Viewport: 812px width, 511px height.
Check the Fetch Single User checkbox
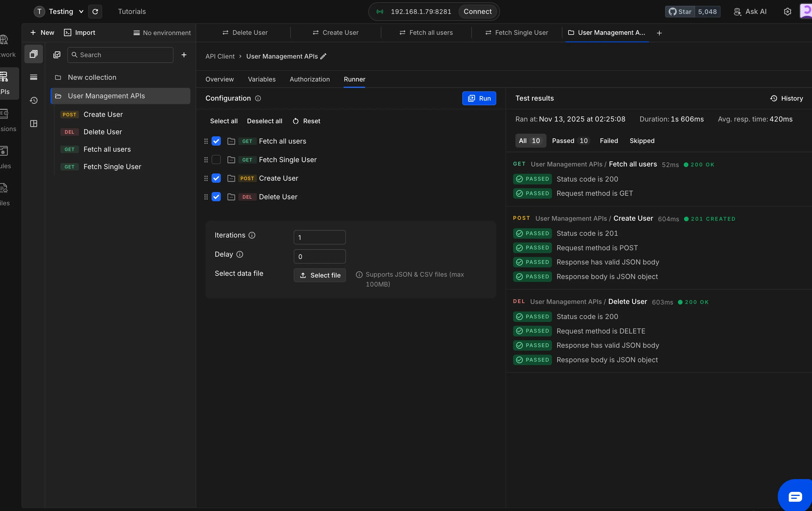[216, 160]
